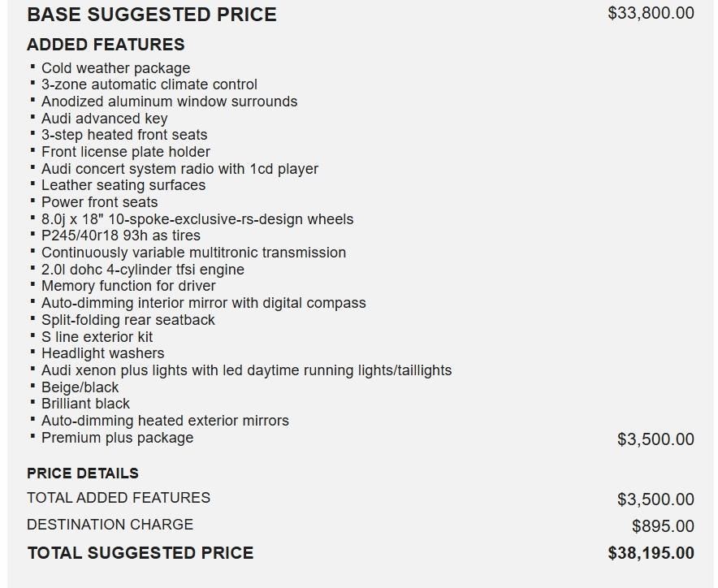This screenshot has height=588, width=718.
Task: Click 2.0l dohc 4-cylinder tfsi engine
Action: click(143, 270)
